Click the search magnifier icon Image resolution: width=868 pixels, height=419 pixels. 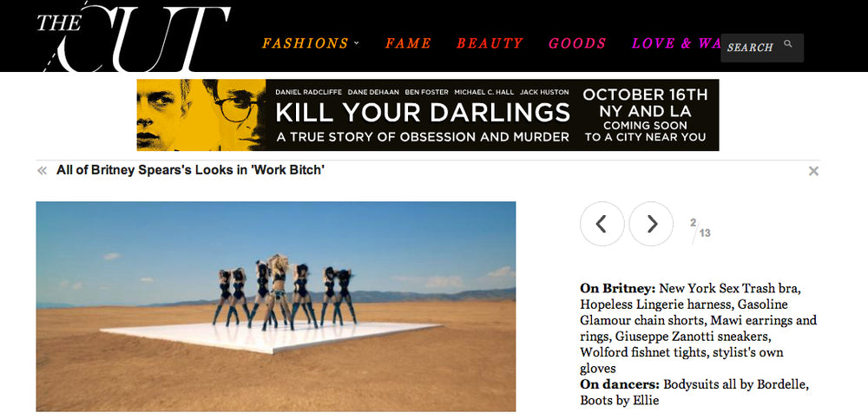(x=788, y=43)
